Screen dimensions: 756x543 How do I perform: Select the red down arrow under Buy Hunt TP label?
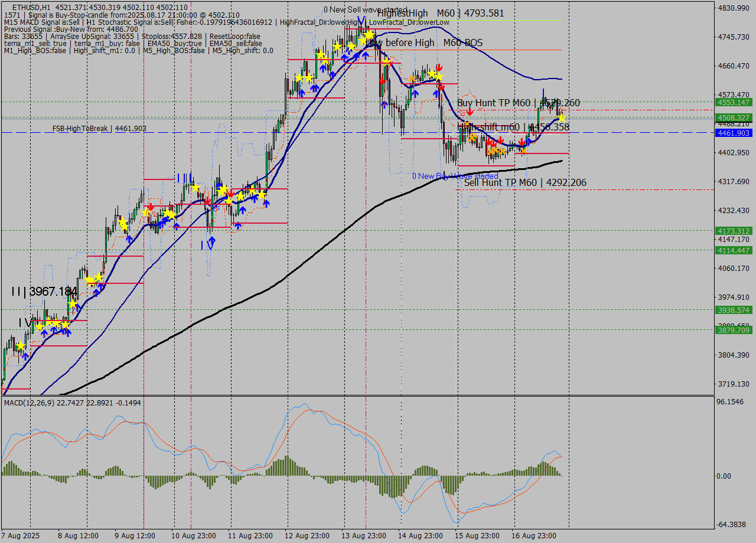click(x=469, y=111)
